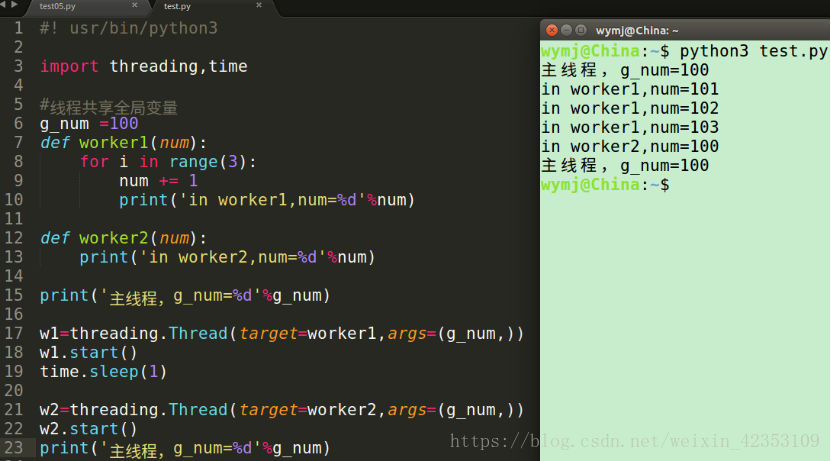Click 'worker1' function name on line 7
This screenshot has width=831, height=461.
click(114, 143)
